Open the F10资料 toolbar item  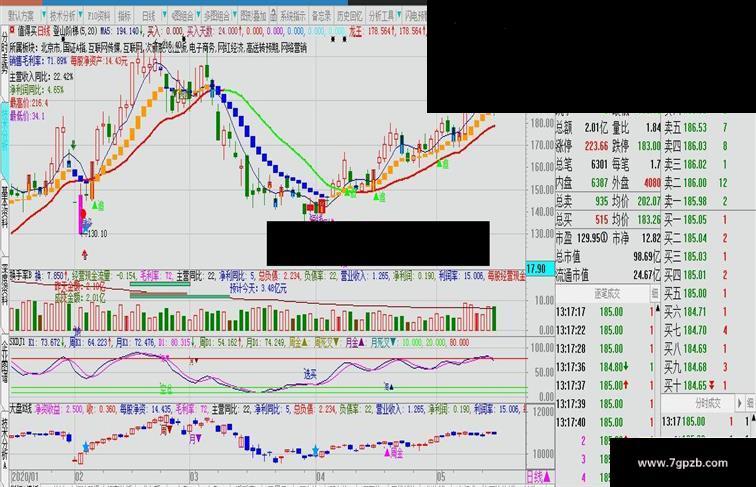[99, 15]
